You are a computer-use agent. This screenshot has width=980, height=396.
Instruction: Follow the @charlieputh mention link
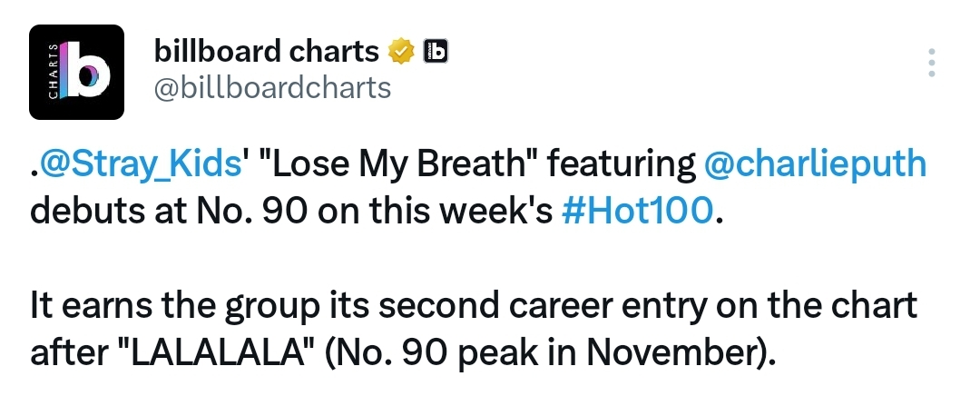814,165
